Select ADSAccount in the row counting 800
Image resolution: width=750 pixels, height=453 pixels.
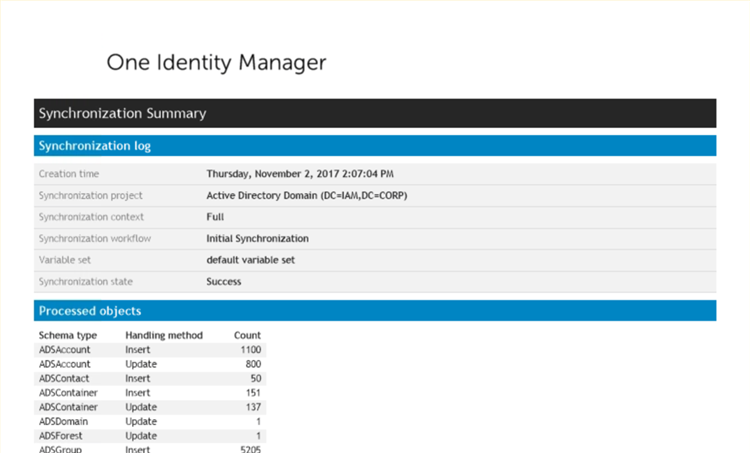coord(65,364)
